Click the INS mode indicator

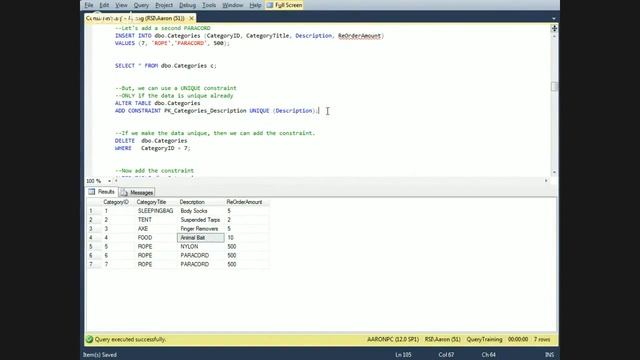pyautogui.click(x=549, y=355)
